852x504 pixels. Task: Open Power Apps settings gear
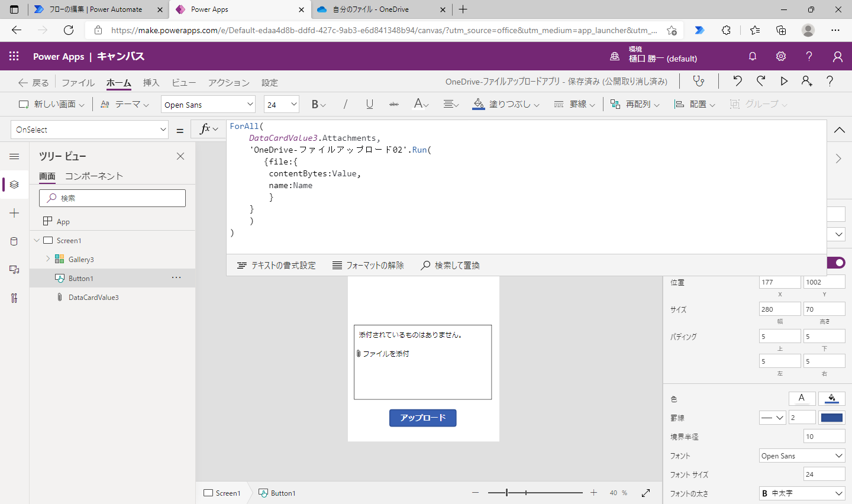(x=781, y=56)
